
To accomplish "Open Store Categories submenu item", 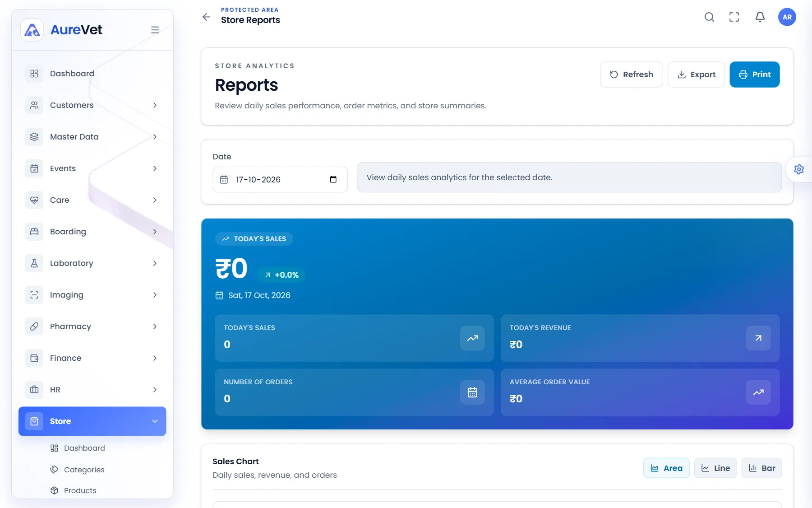I will coord(84,470).
